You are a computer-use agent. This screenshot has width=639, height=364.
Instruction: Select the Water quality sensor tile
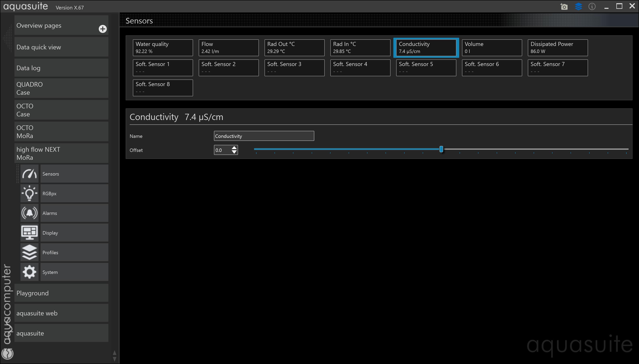click(x=163, y=48)
